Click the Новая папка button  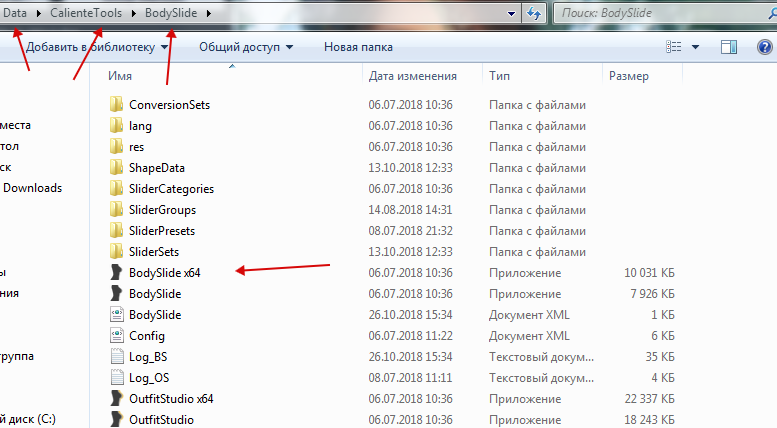(x=358, y=47)
